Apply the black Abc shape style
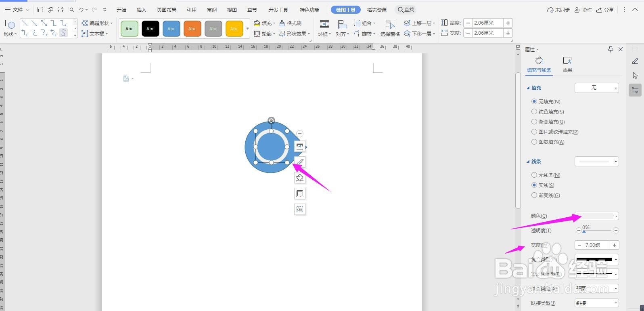The height and width of the screenshot is (311, 644). pos(151,29)
